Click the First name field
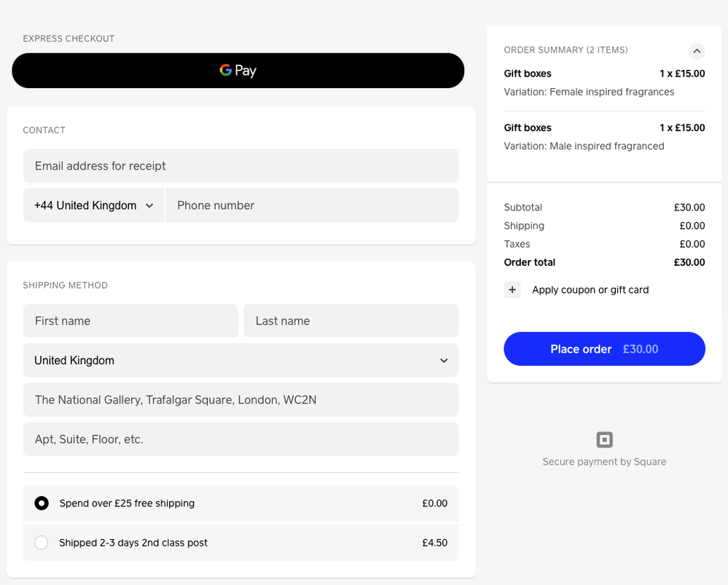 coord(130,321)
